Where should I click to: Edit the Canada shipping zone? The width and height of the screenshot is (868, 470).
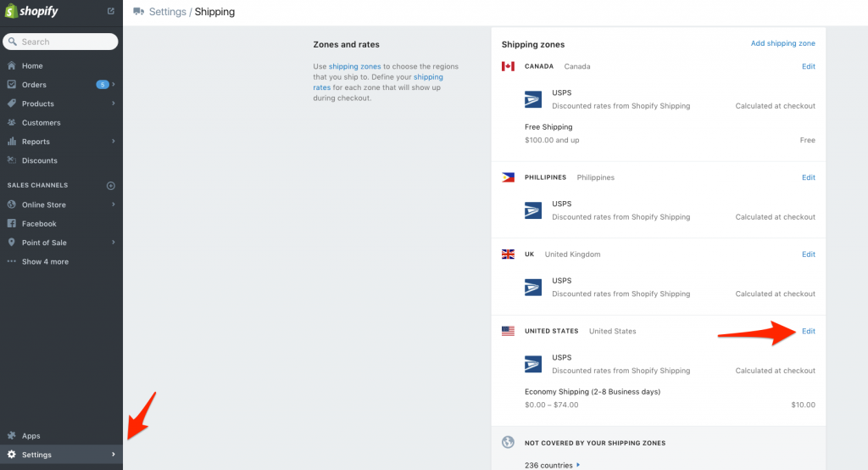tap(808, 66)
